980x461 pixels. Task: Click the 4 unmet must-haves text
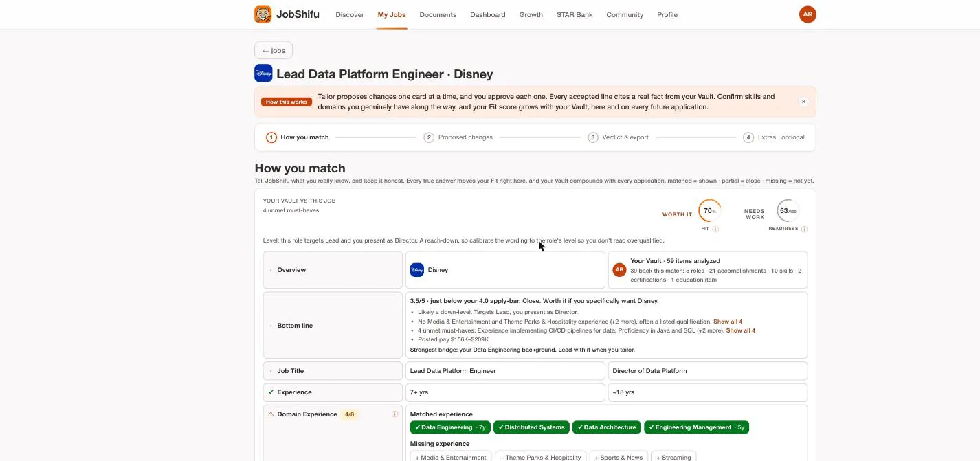[x=291, y=210]
